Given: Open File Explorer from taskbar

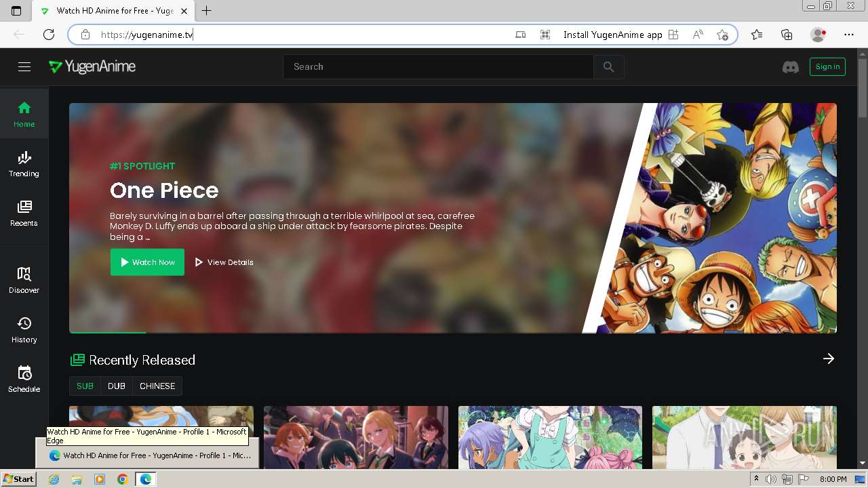Looking at the screenshot, I should pos(77,479).
